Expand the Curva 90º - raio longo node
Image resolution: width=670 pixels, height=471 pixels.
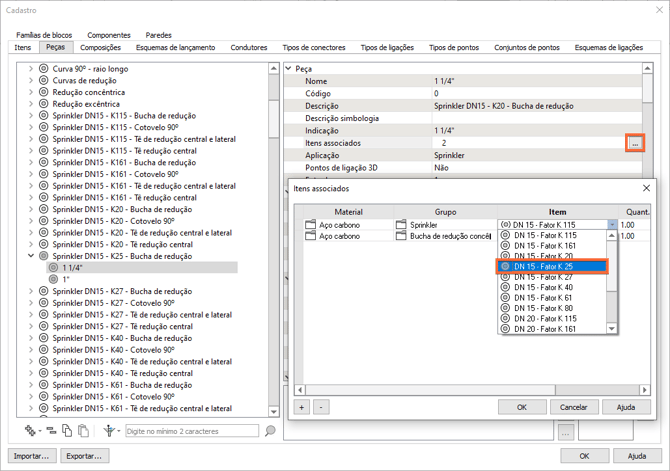pos(31,69)
